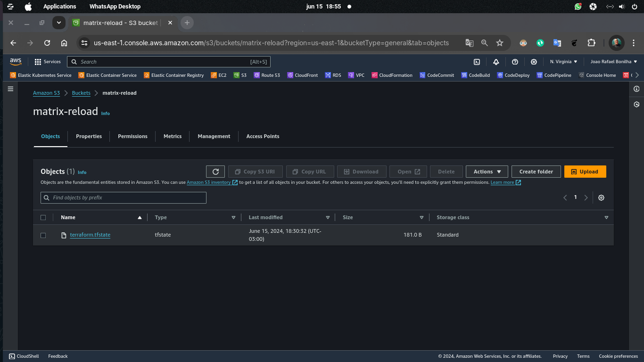This screenshot has height=362, width=644.
Task: Open Chrome profile avatar
Action: [x=617, y=43]
